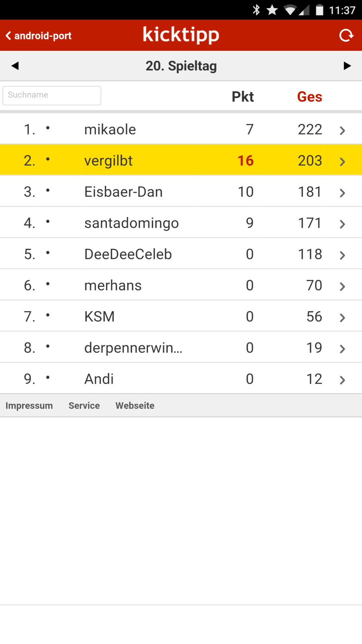The image size is (362, 644).
Task: Focus the Suchname search field
Action: [x=52, y=95]
